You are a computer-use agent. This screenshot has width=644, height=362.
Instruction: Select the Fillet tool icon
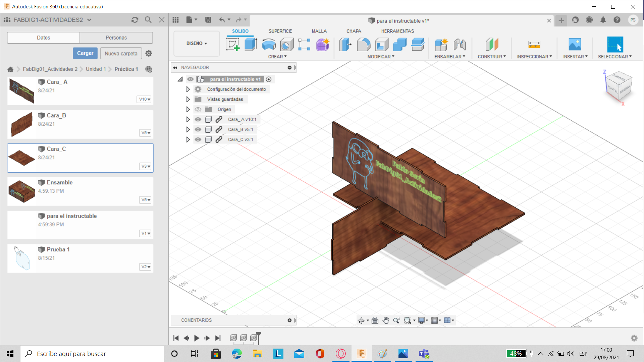point(363,44)
